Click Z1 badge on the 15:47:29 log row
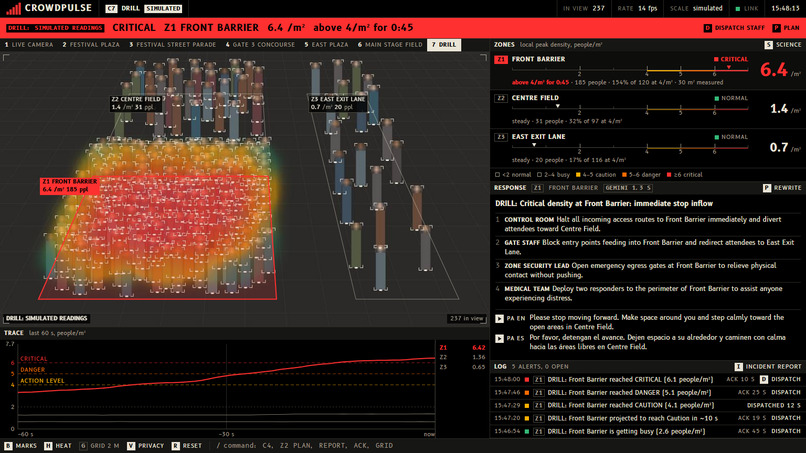Image resolution: width=806 pixels, height=453 pixels. 539,406
